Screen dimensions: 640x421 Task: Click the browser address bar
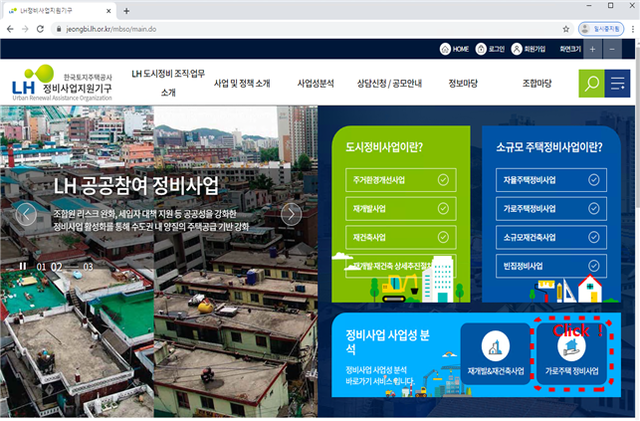pos(312,29)
